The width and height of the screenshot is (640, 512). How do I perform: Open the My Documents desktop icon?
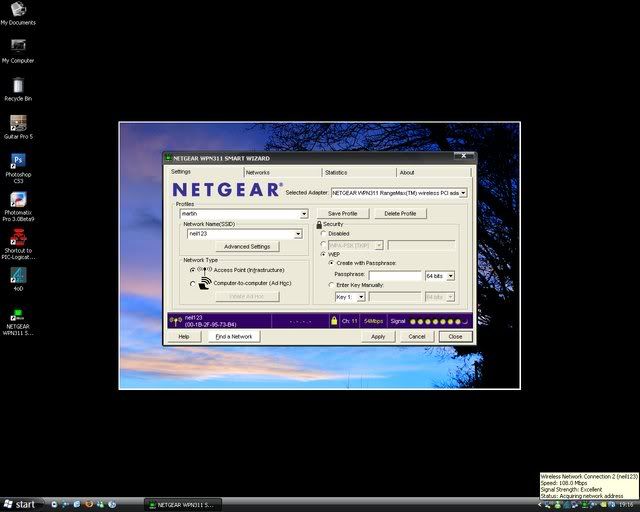pyautogui.click(x=18, y=10)
